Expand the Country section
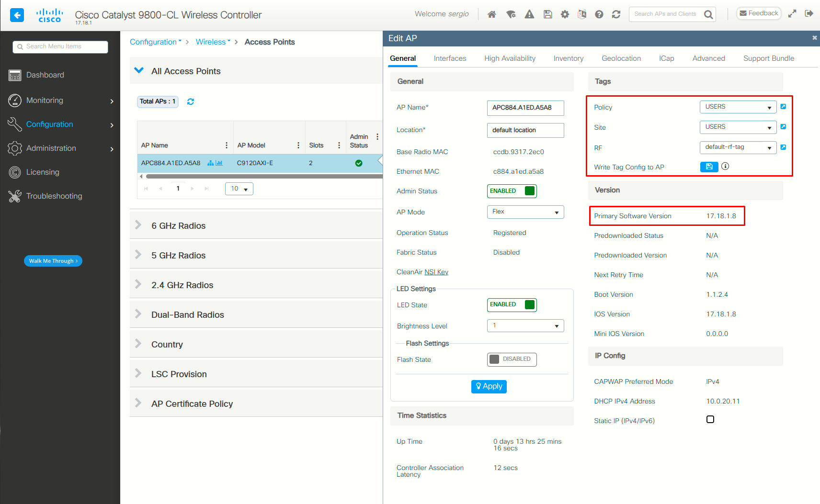Viewport: 820px width, 504px height. tap(256, 344)
